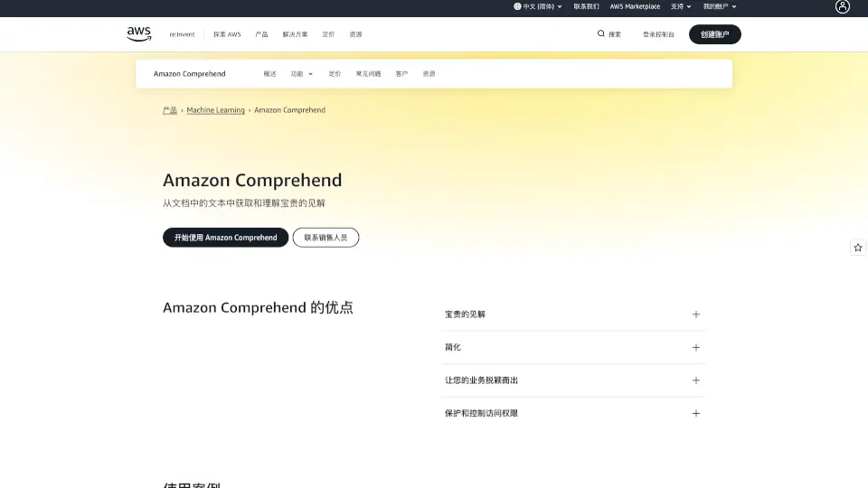The width and height of the screenshot is (868, 488).
Task: Click Amazon Comprehend title in product nav
Action: (189, 73)
